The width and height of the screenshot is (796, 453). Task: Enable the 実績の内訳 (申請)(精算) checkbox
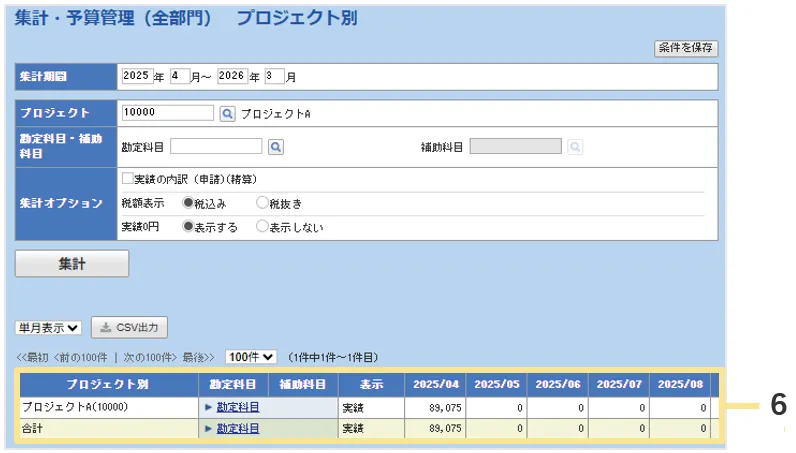click(x=127, y=179)
